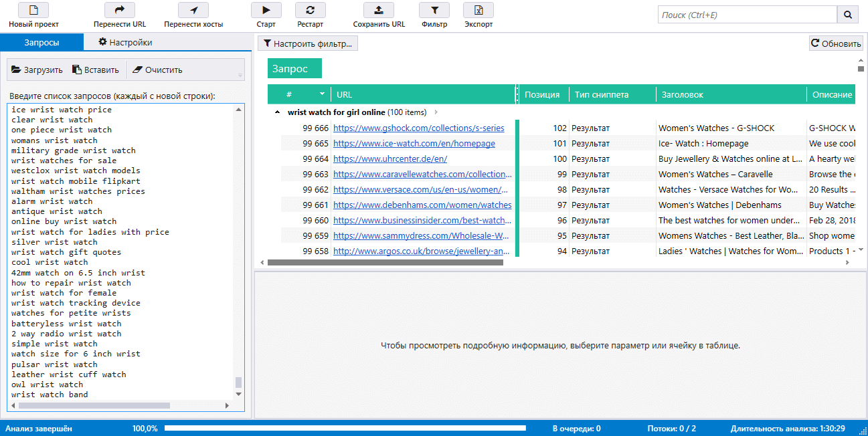Collapse the 'wrist watch for girl online' group
This screenshot has width=868, height=436.
click(x=277, y=112)
